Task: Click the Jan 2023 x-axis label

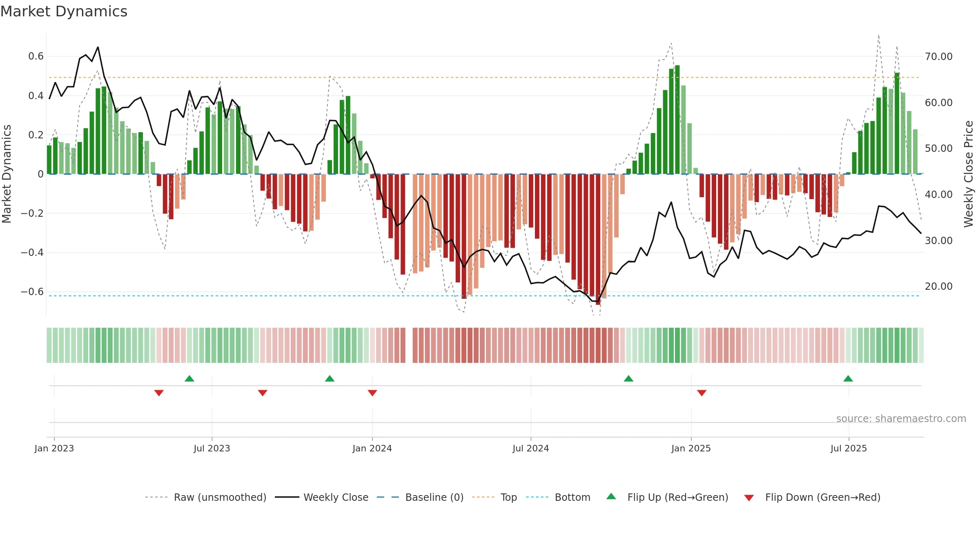Action: point(54,448)
